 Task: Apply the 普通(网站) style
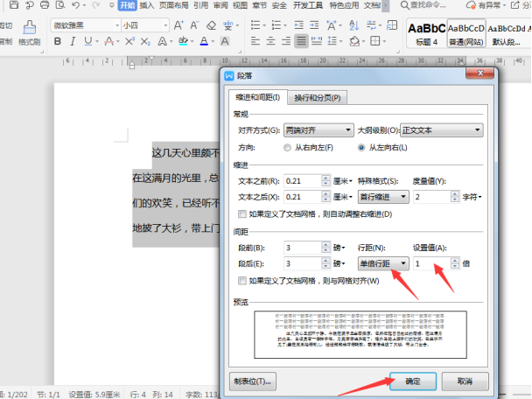[x=466, y=33]
